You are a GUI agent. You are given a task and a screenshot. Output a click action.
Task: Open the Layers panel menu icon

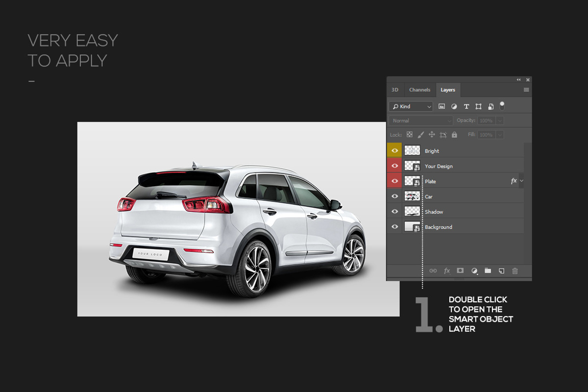tap(526, 90)
